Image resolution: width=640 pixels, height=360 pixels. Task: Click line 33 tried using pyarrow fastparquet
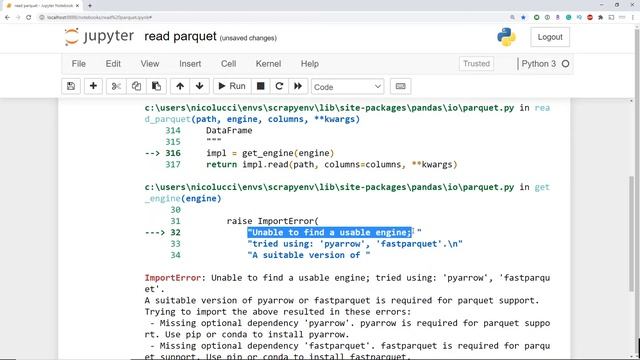coord(355,244)
